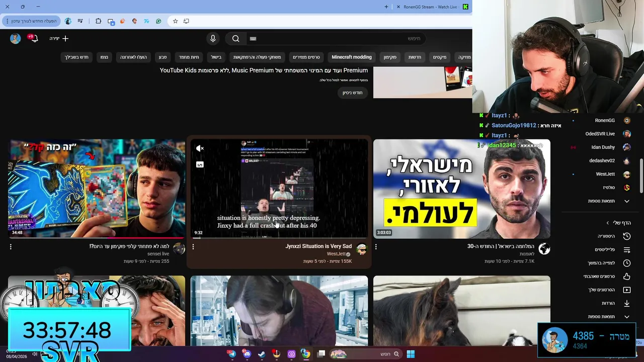
Task: Select the בישול filter chip
Action: [216, 57]
